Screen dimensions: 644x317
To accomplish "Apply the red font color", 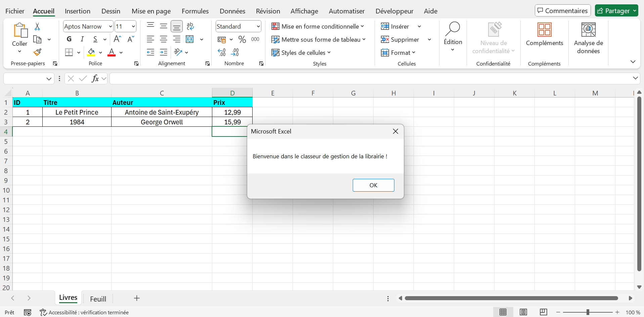I will [112, 52].
